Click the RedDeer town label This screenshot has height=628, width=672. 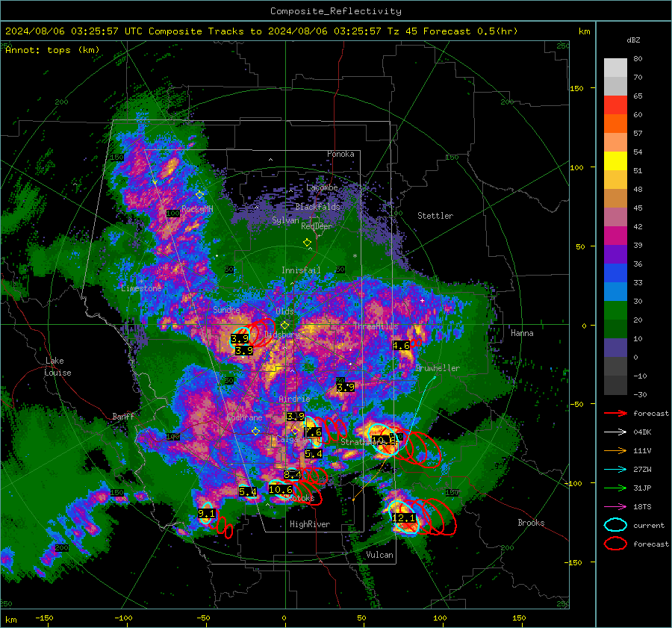(x=317, y=226)
